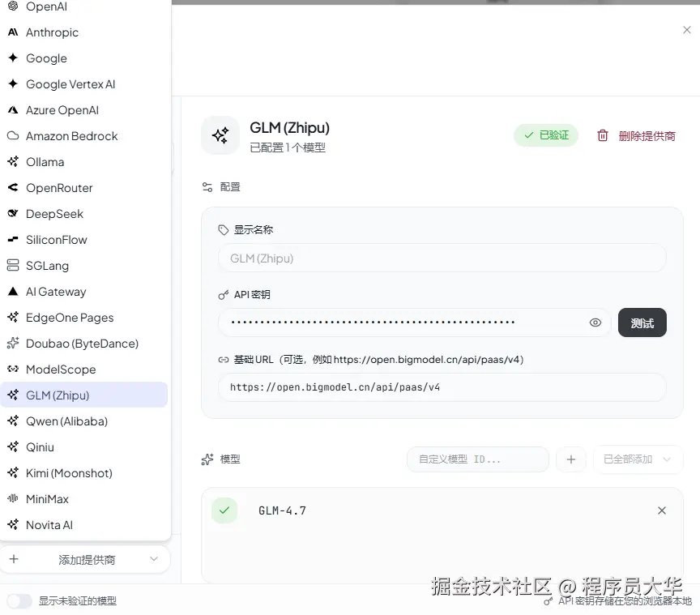700x615 pixels.
Task: Select SiliconFlow provider row
Action: pyautogui.click(x=84, y=239)
